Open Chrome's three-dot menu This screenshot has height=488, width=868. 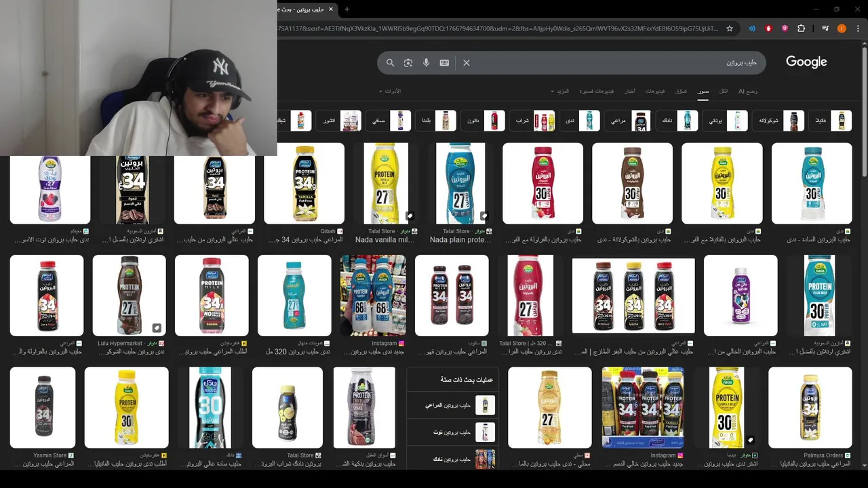pyautogui.click(x=858, y=28)
